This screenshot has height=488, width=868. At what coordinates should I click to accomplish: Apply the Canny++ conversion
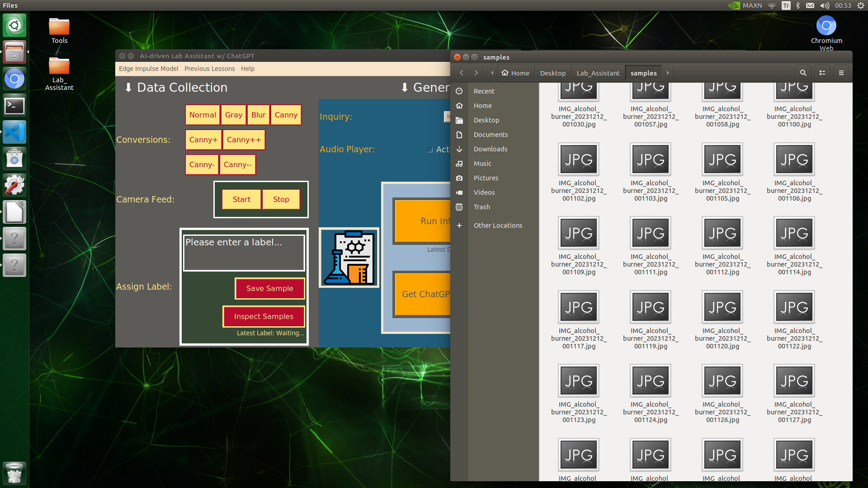(x=244, y=140)
